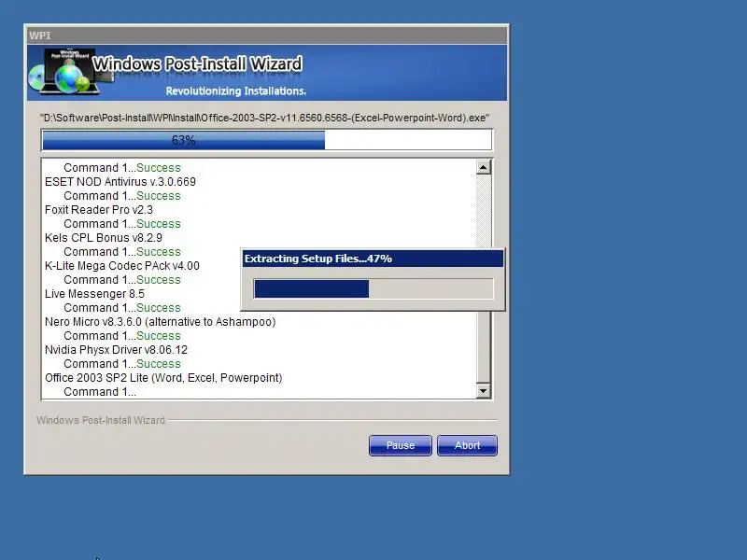Screen dimensions: 747x560
Task: Select the ESET NOD Antivirus v.3.0.669 entry
Action: [x=120, y=181]
